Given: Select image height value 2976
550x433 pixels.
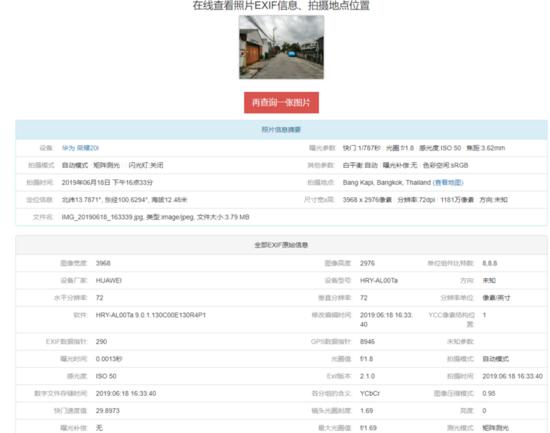Looking at the screenshot, I should coord(367,263).
